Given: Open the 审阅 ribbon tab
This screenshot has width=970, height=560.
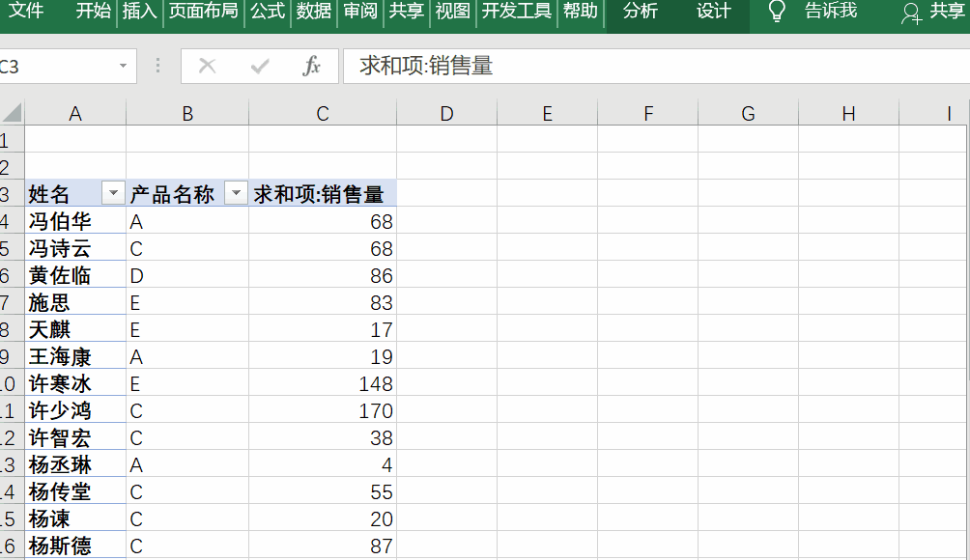Looking at the screenshot, I should pyautogui.click(x=360, y=11).
